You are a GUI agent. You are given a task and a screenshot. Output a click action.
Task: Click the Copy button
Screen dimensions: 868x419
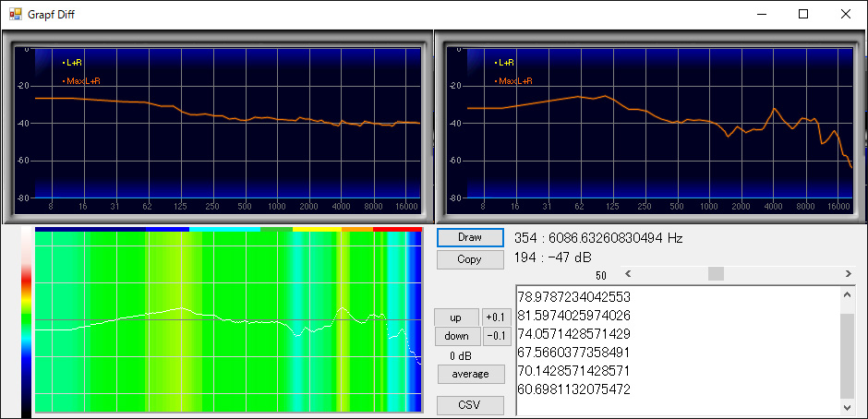469,259
